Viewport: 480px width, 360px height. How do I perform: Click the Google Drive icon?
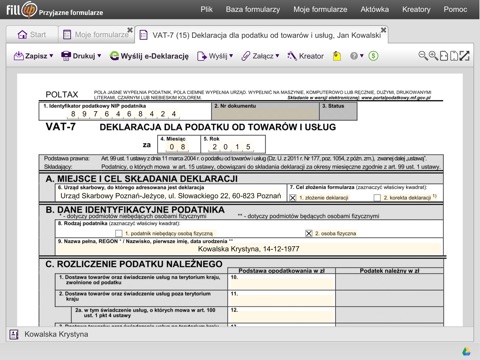coord(466,352)
